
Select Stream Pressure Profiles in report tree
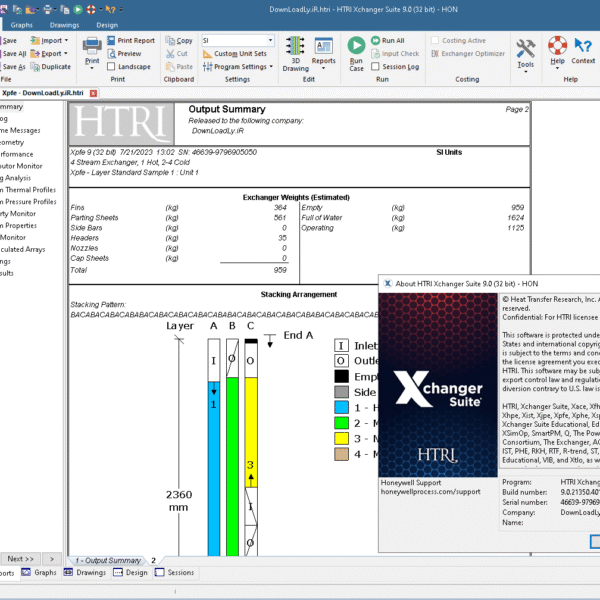[x=28, y=202]
